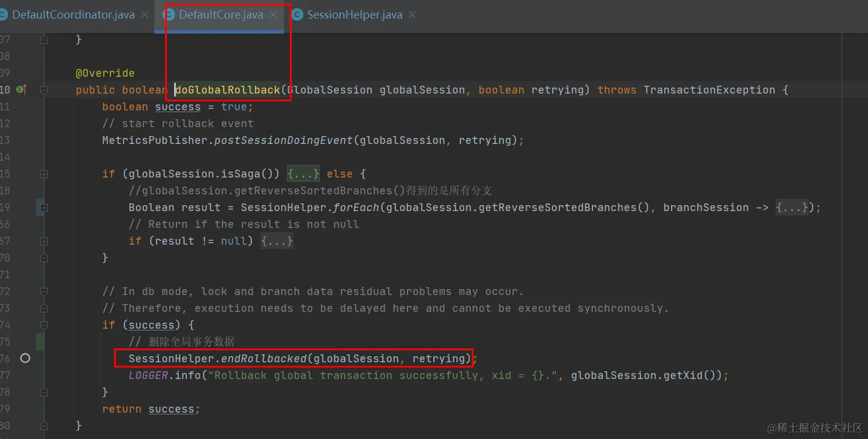868x439 pixels.
Task: Click the 'return success;' statement
Action: 151,409
